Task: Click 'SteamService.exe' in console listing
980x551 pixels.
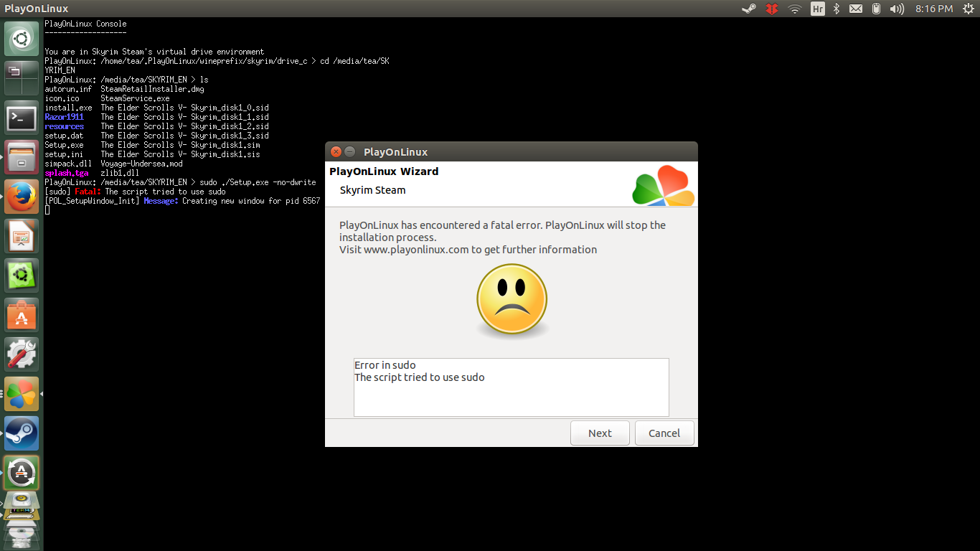Action: (135, 98)
